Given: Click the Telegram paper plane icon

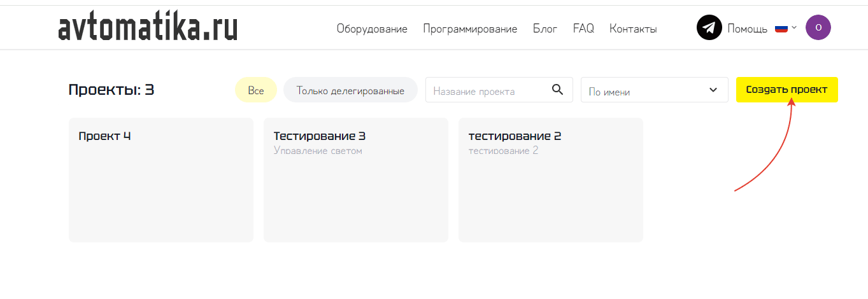Looking at the screenshot, I should pyautogui.click(x=709, y=28).
